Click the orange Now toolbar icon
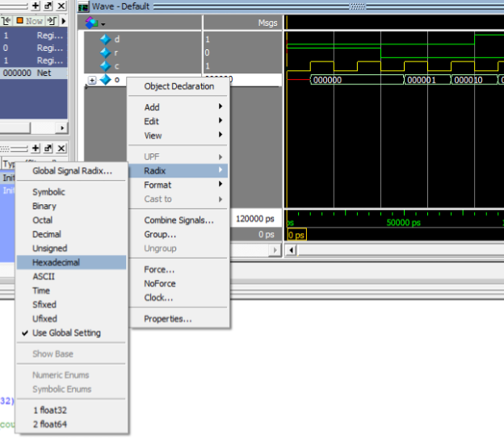 click(22, 20)
